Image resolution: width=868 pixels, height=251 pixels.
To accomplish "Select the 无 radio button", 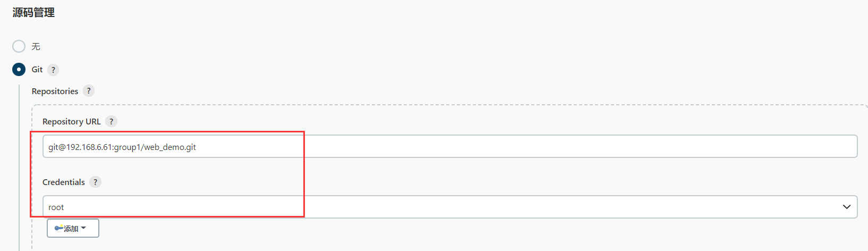I will (19, 46).
